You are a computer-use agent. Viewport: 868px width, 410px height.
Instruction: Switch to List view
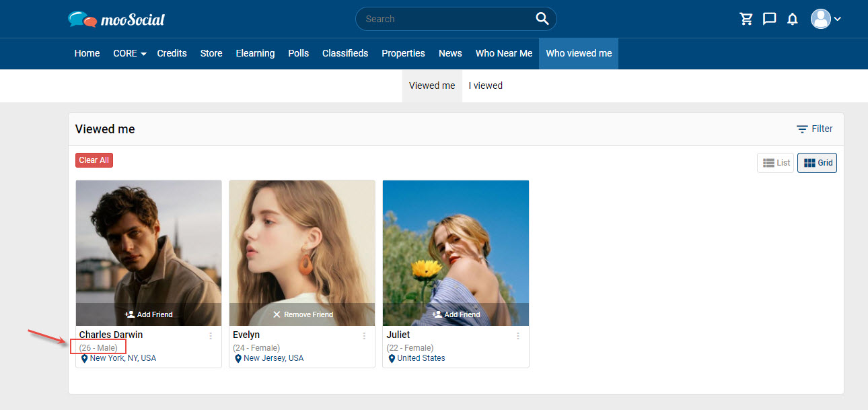(x=775, y=163)
